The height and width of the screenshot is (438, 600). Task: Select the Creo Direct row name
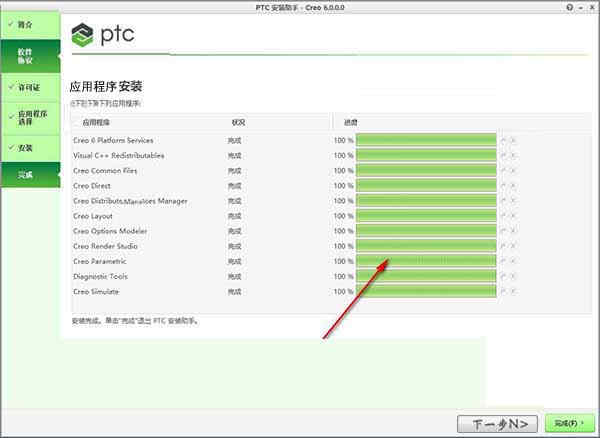pos(92,186)
